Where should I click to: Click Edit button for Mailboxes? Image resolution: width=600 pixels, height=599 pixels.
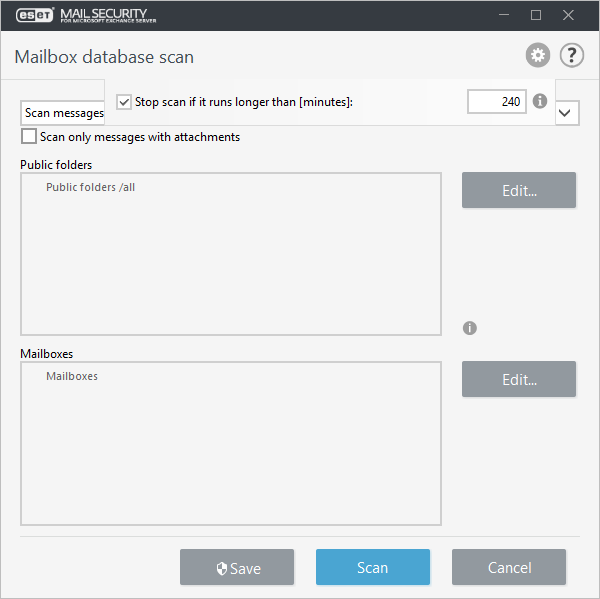(518, 379)
